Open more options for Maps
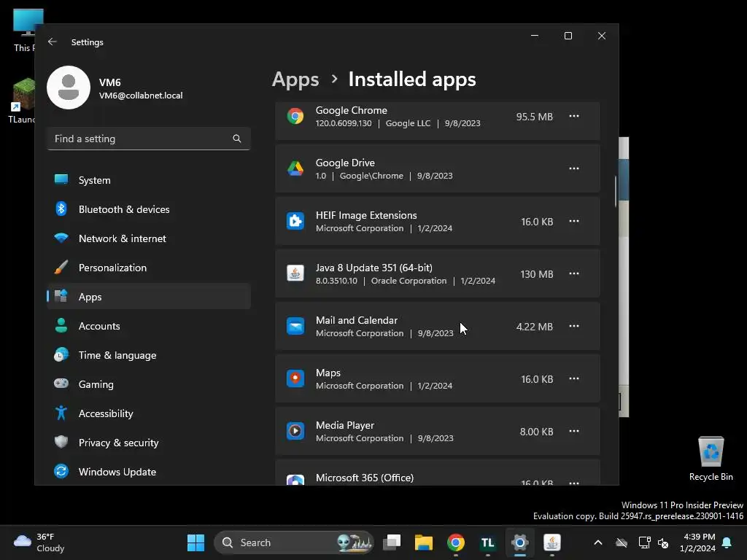The width and height of the screenshot is (747, 560). 574,378
